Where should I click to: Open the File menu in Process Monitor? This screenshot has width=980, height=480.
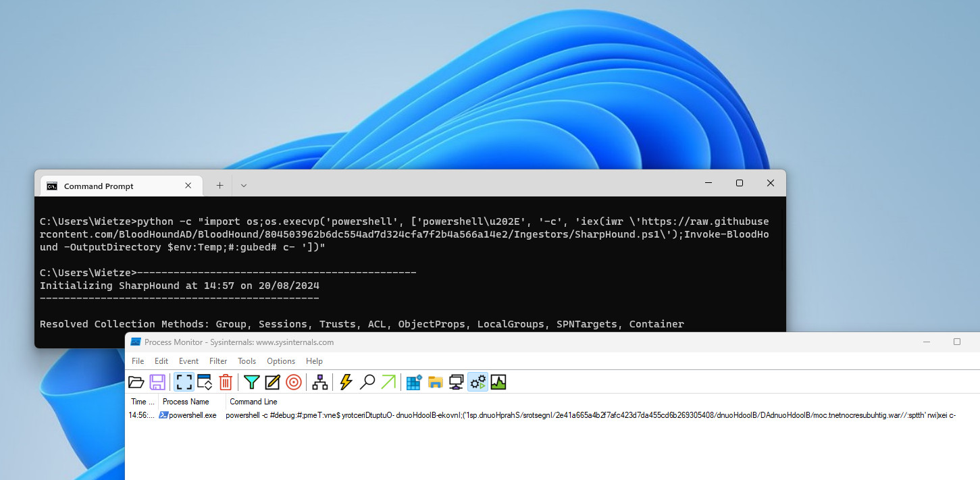(138, 361)
